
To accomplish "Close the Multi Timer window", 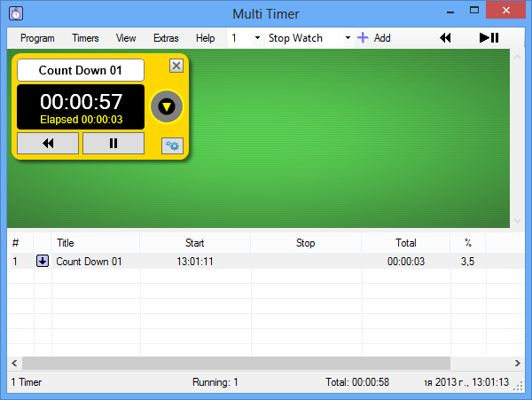I will point(505,10).
